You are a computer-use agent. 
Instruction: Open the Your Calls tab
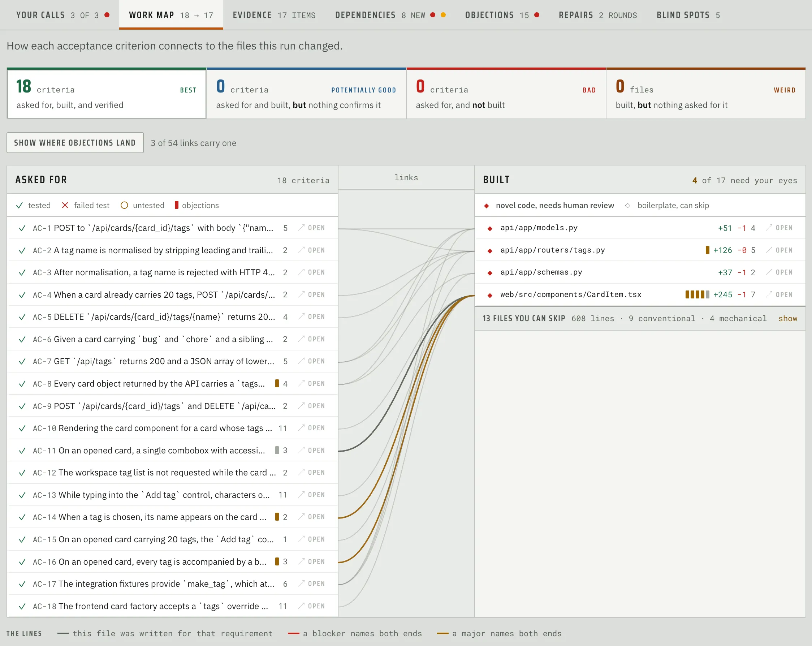[x=62, y=15]
